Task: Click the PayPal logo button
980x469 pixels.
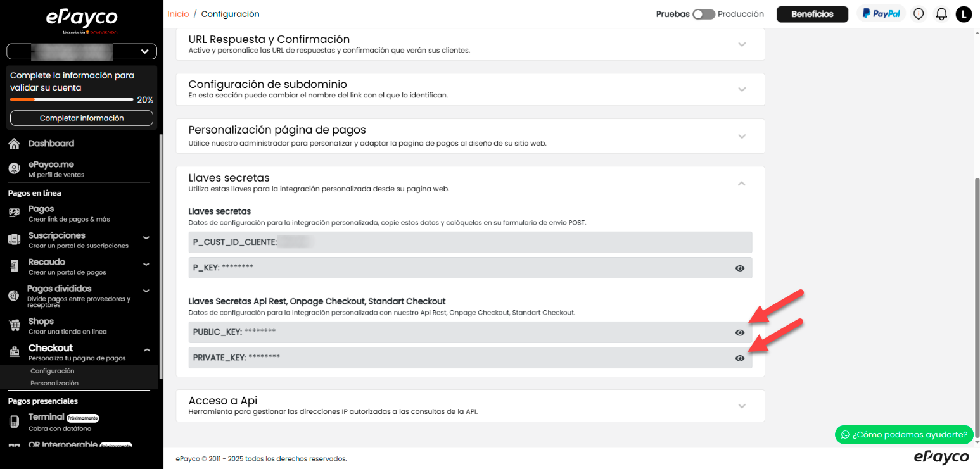Action: (x=881, y=14)
